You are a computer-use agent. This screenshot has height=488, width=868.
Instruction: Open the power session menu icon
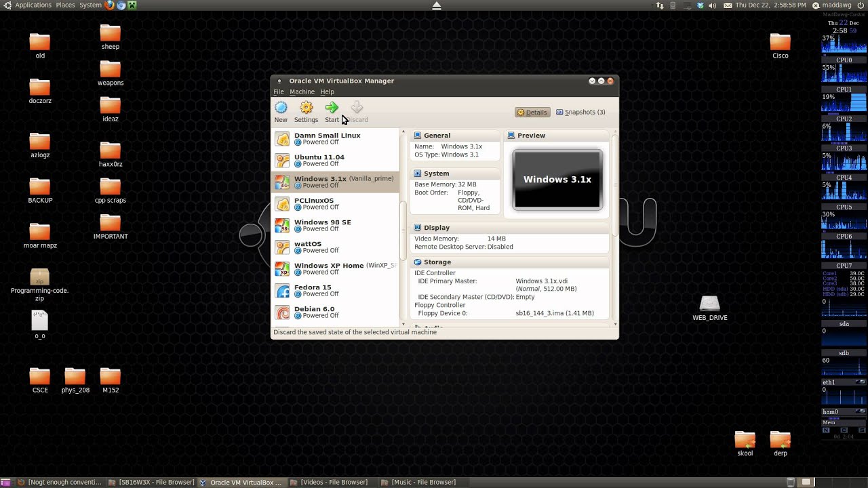coord(861,5)
